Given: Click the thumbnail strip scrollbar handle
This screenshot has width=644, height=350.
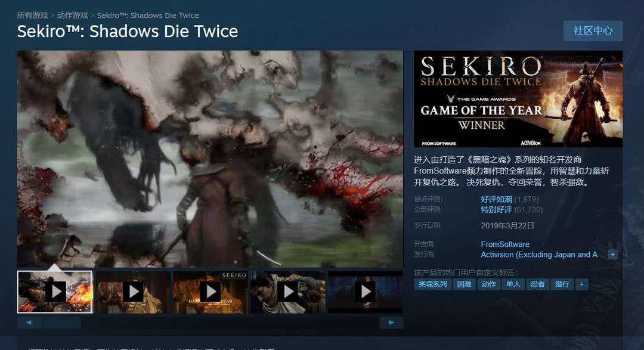Looking at the screenshot, I should point(61,323).
